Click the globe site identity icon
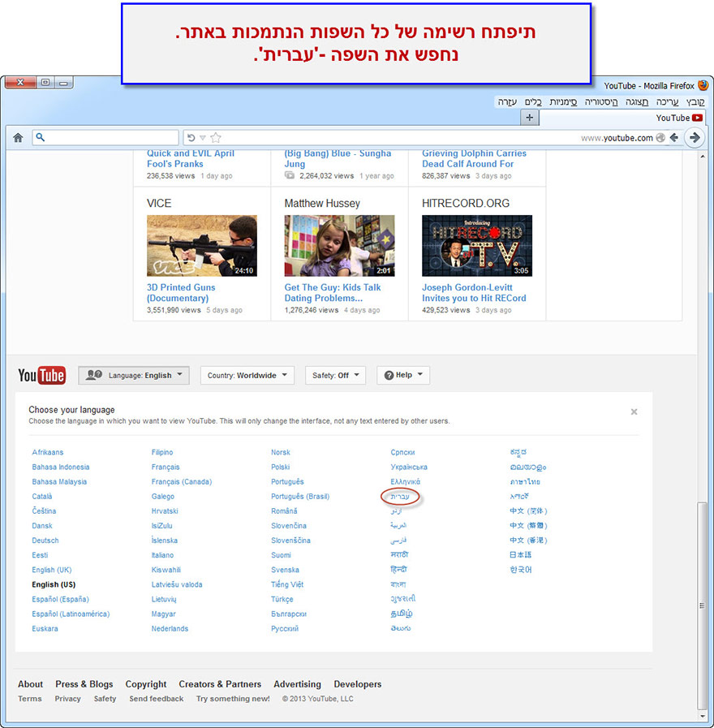The height and width of the screenshot is (728, 714). pos(660,138)
